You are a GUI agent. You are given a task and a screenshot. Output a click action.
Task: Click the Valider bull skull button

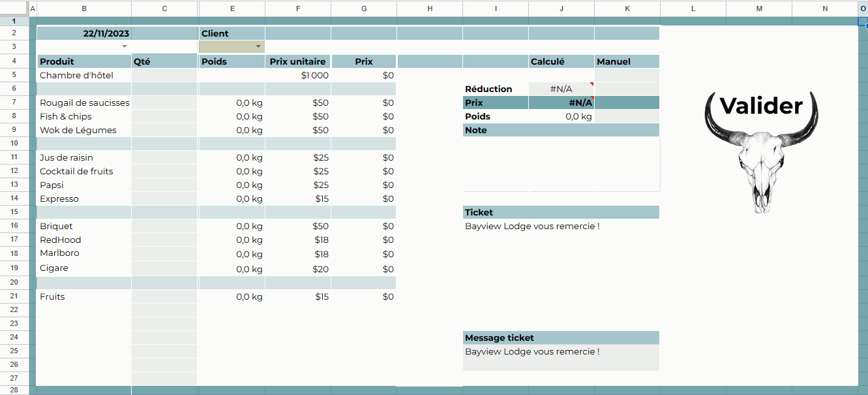[761, 150]
